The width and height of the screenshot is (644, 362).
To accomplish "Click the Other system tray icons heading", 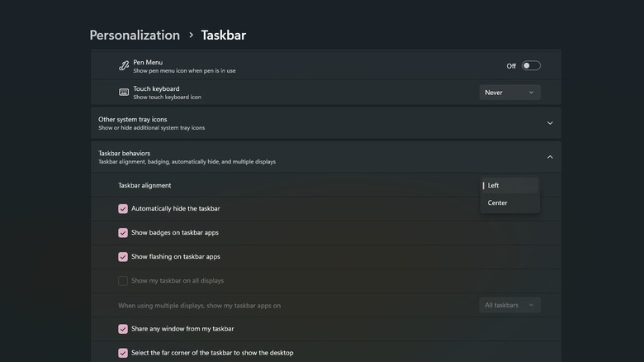I will click(x=132, y=119).
